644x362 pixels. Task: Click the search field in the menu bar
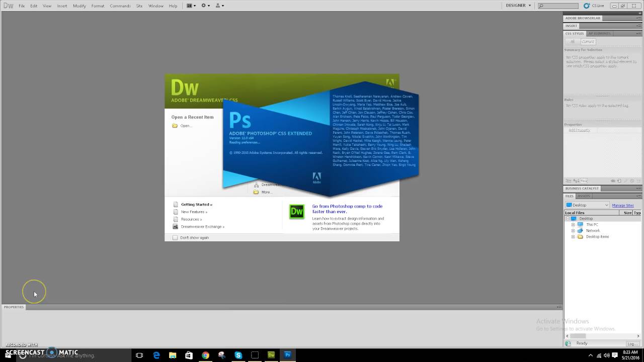point(558,6)
